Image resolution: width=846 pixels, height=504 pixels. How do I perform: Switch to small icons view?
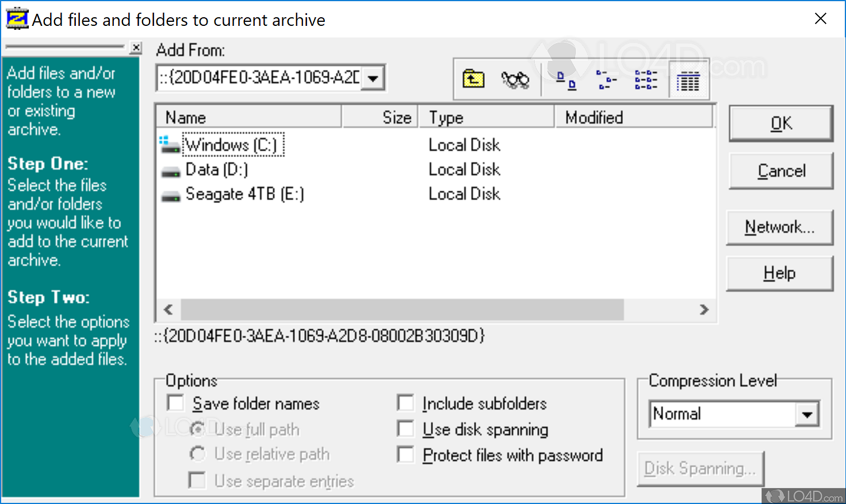pos(606,80)
